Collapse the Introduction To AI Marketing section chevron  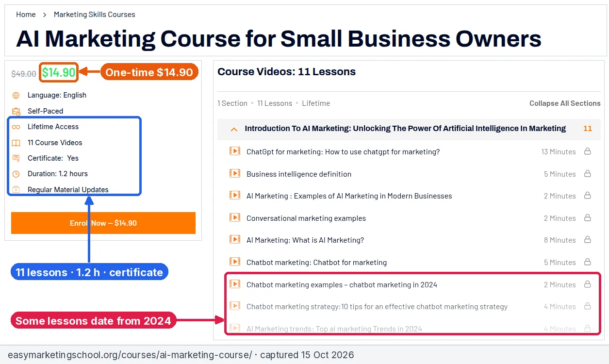234,129
